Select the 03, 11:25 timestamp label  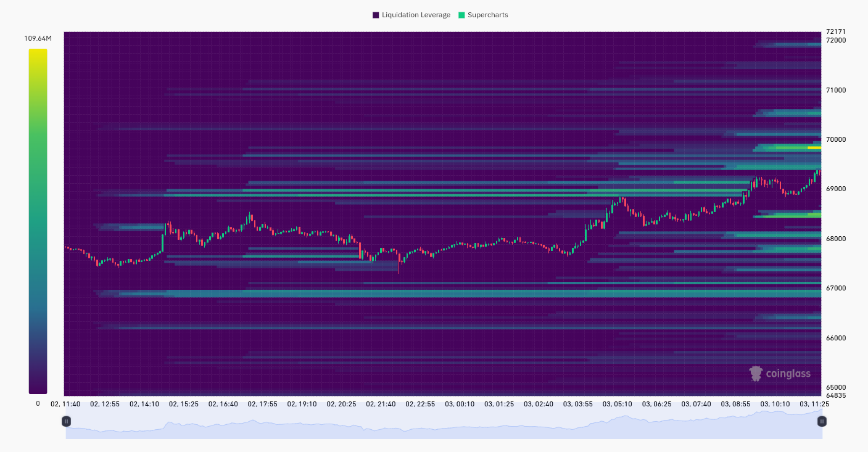(x=815, y=404)
